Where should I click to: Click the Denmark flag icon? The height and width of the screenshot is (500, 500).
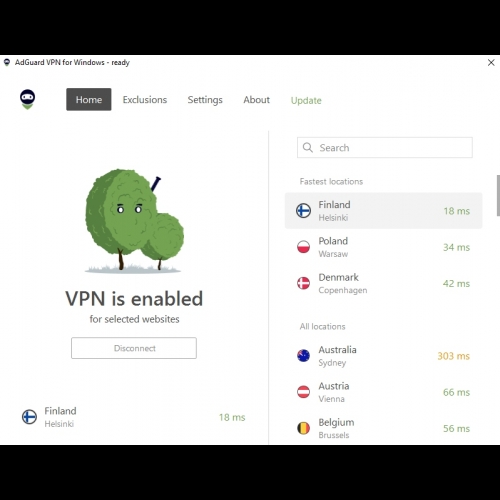tap(303, 283)
